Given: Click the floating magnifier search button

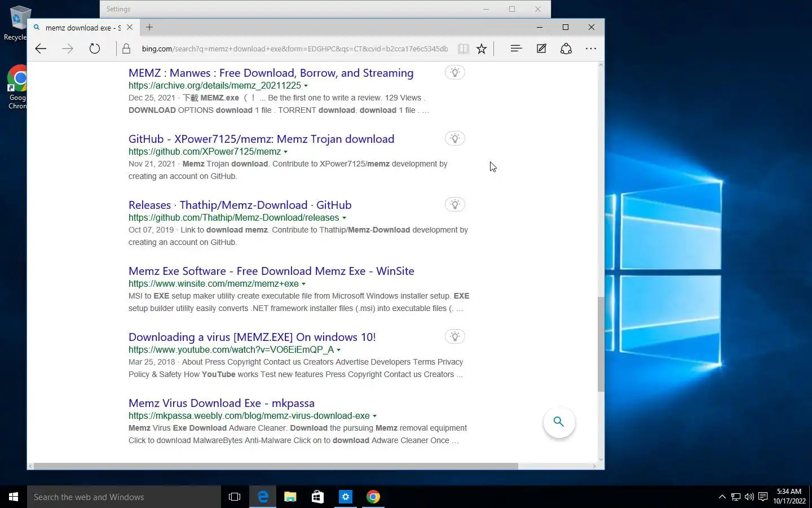Looking at the screenshot, I should pos(559,422).
